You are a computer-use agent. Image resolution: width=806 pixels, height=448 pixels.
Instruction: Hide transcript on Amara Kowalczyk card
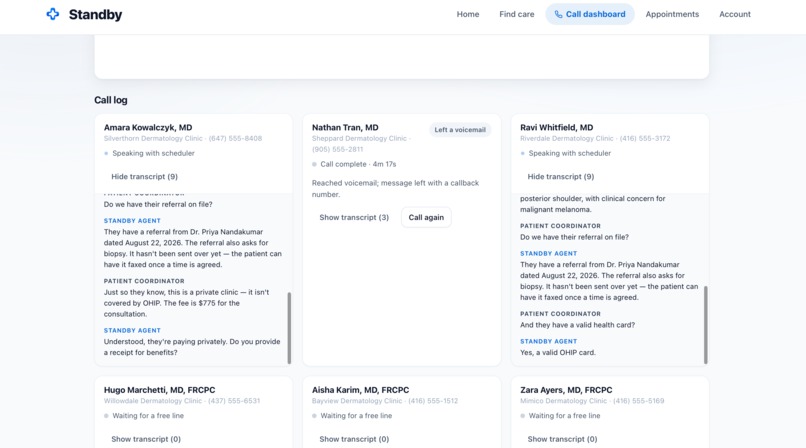point(144,176)
